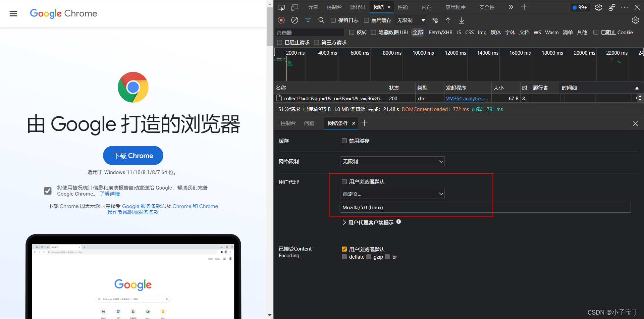The image size is (644, 319).
Task: Open Issues tab in drawer
Action: pyautogui.click(x=309, y=123)
